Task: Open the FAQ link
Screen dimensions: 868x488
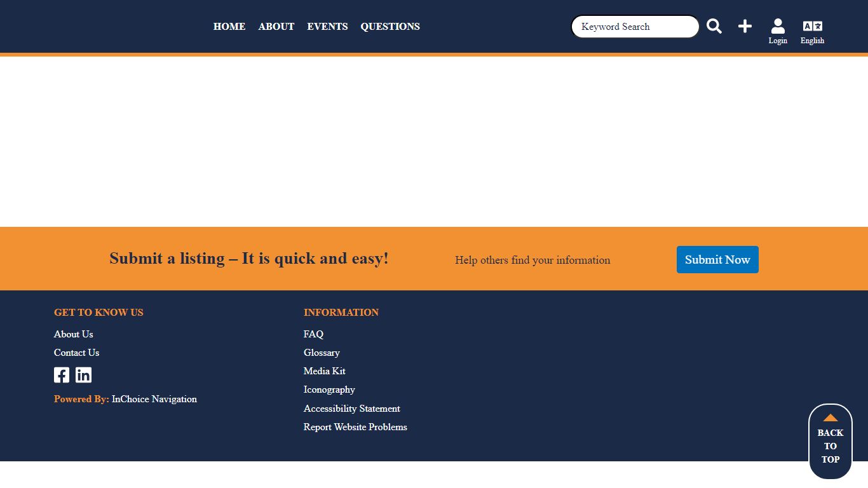Action: [313, 334]
